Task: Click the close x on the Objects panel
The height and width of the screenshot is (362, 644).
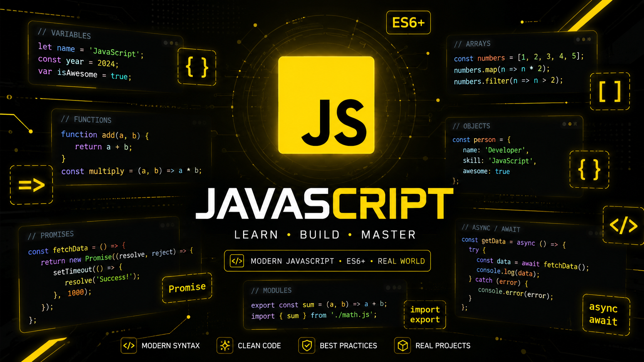Action: pos(575,124)
